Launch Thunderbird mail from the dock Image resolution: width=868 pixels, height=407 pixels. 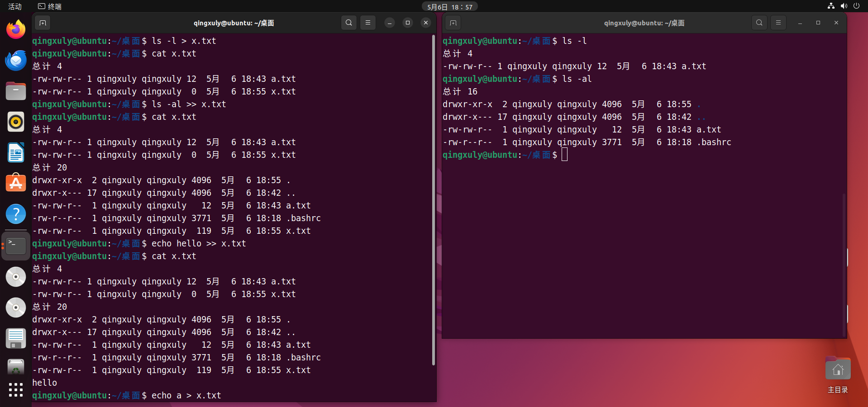pos(16,61)
